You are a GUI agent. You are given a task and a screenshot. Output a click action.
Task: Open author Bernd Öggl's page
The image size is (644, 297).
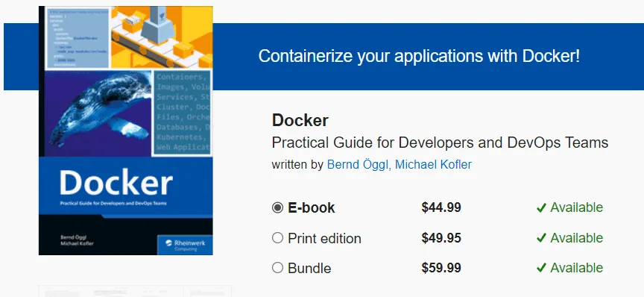coord(358,164)
